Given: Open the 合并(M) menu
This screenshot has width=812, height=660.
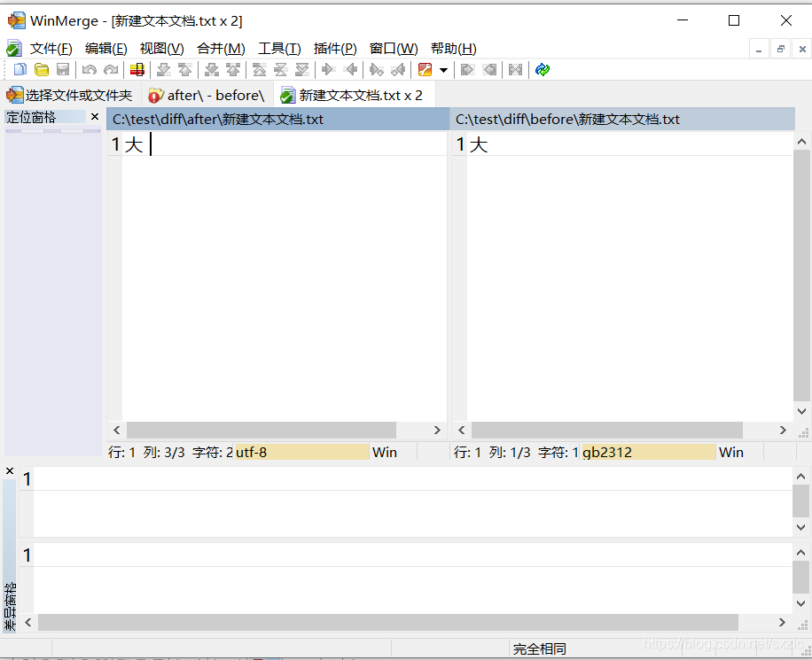Looking at the screenshot, I should tap(221, 49).
